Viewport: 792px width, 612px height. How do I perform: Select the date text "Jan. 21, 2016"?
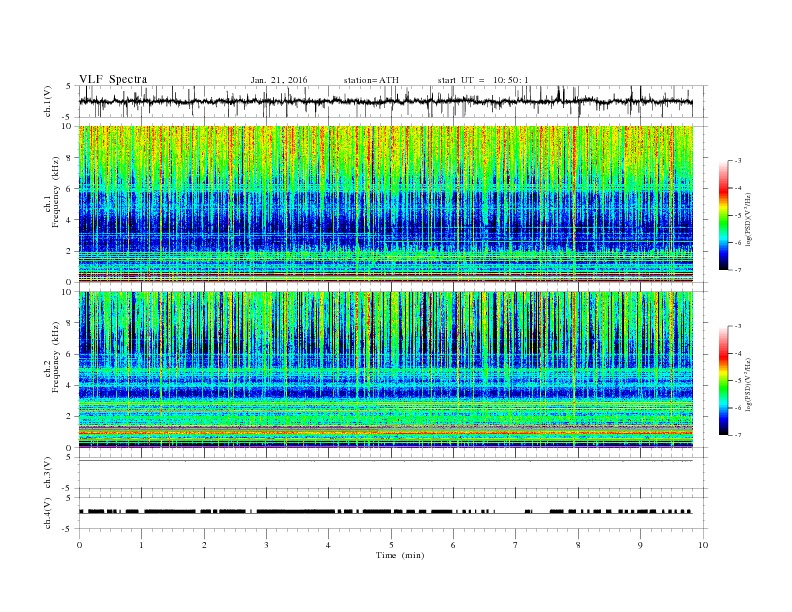click(x=279, y=80)
